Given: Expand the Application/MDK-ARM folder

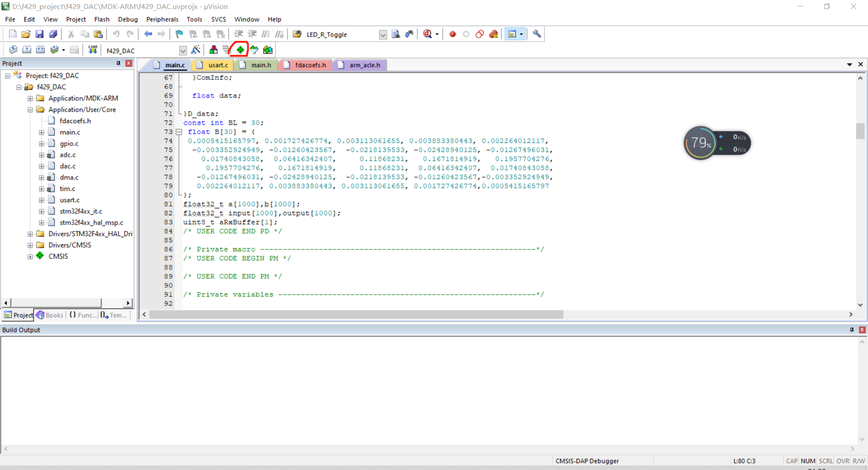Looking at the screenshot, I should tap(30, 99).
